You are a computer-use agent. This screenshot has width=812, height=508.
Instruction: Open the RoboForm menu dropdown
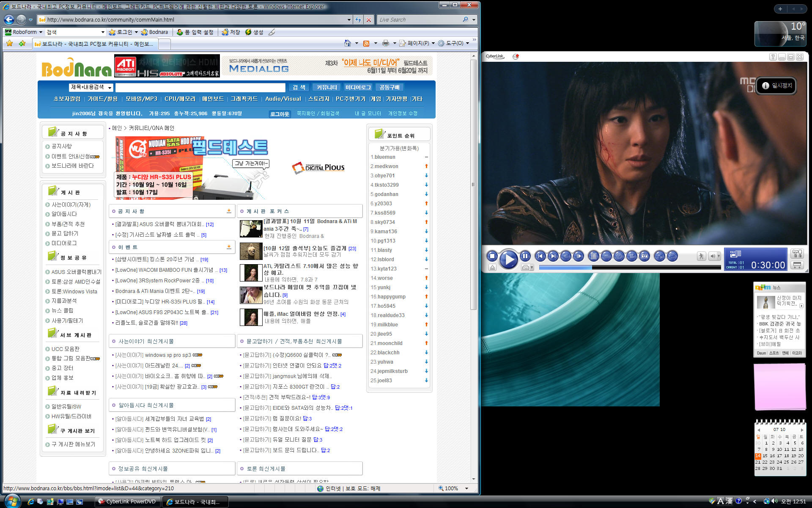coord(23,32)
